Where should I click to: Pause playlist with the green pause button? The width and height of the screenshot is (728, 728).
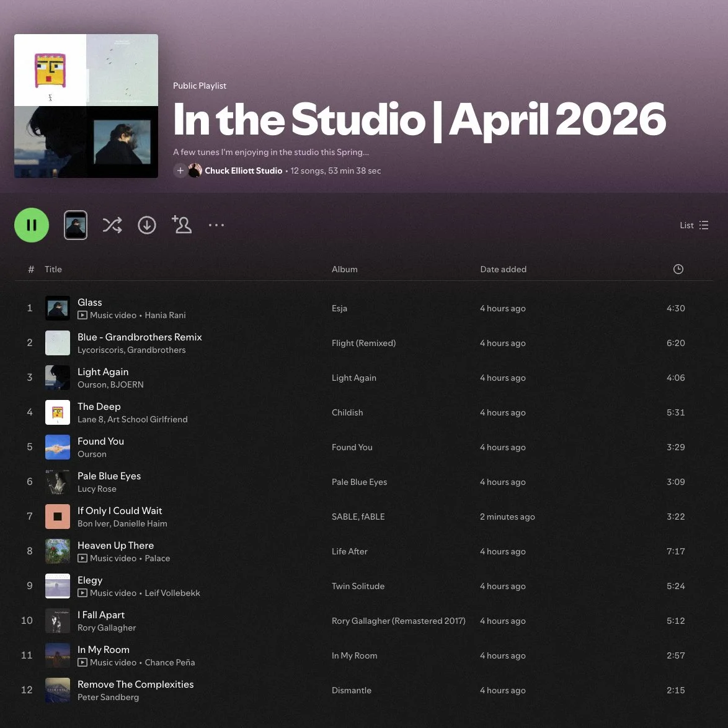[x=32, y=225]
